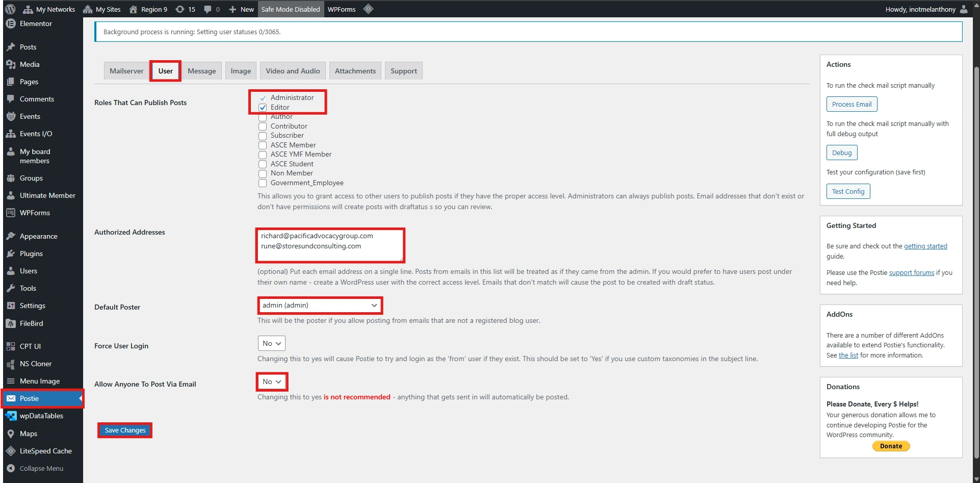Click the WordPress logo icon in admin bar
Screen dimensions: 980x483
pyautogui.click(x=10, y=9)
